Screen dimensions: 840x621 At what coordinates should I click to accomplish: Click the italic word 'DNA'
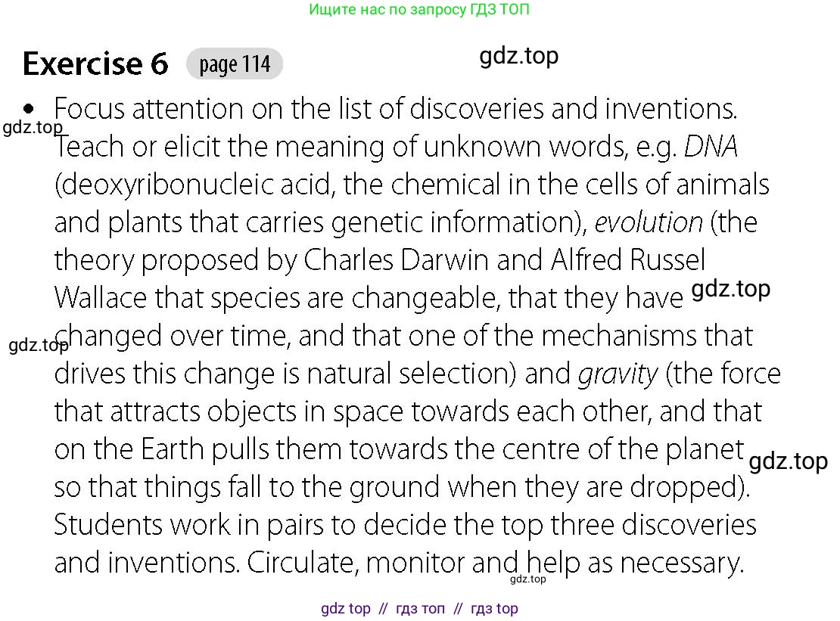(x=711, y=146)
